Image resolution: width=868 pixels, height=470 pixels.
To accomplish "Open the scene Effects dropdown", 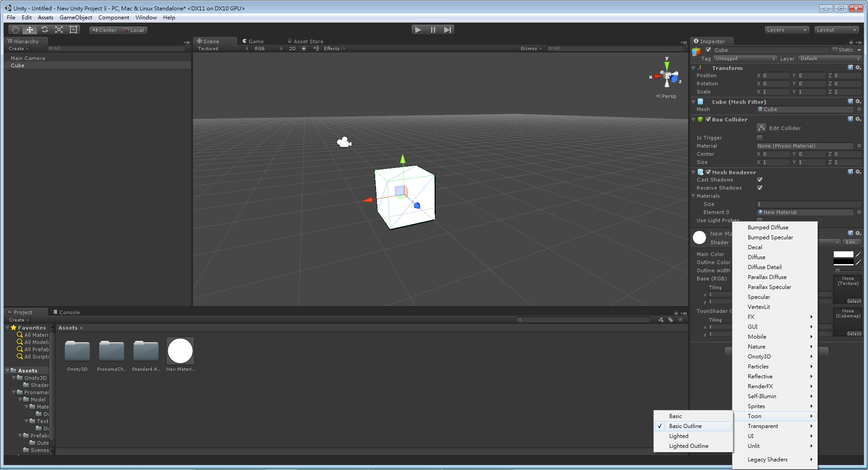I will pos(334,49).
